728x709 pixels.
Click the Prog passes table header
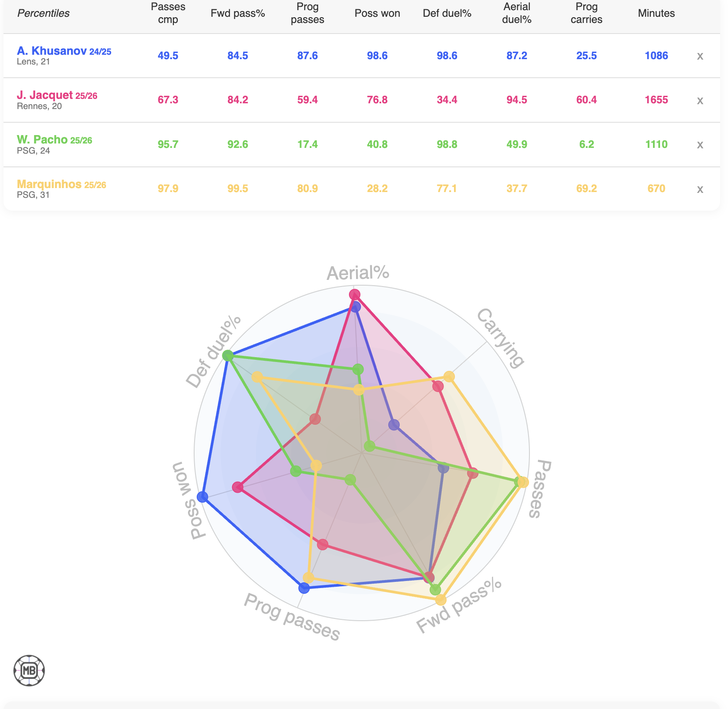coord(308,13)
